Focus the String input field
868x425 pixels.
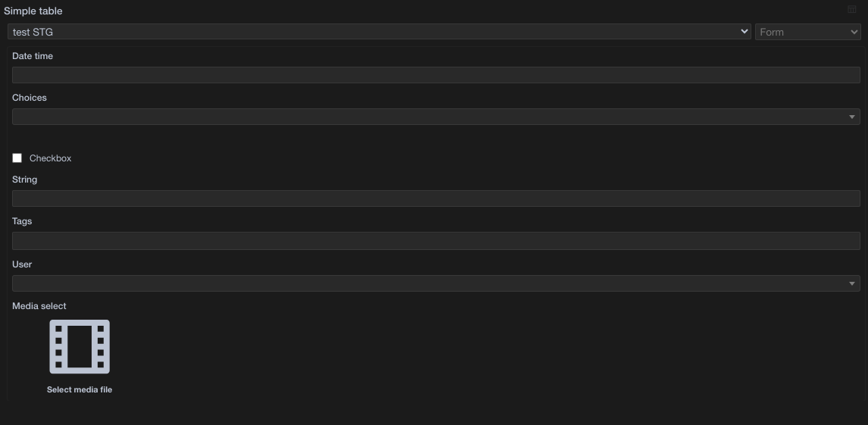(x=436, y=198)
